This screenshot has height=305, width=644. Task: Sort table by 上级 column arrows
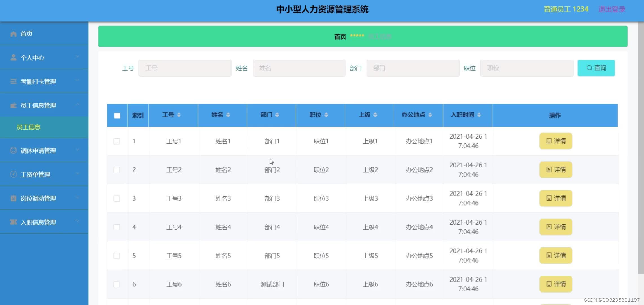point(375,115)
